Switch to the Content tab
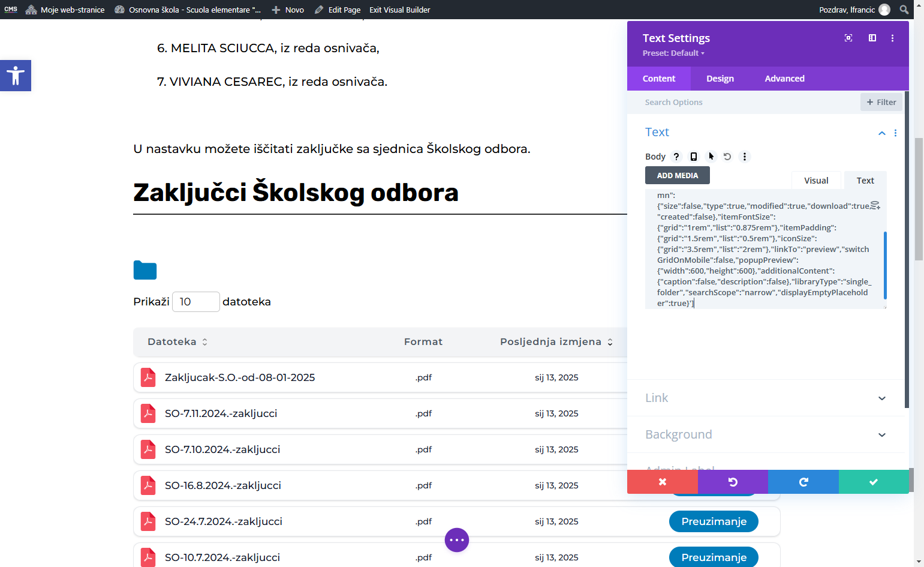924x567 pixels. (659, 79)
